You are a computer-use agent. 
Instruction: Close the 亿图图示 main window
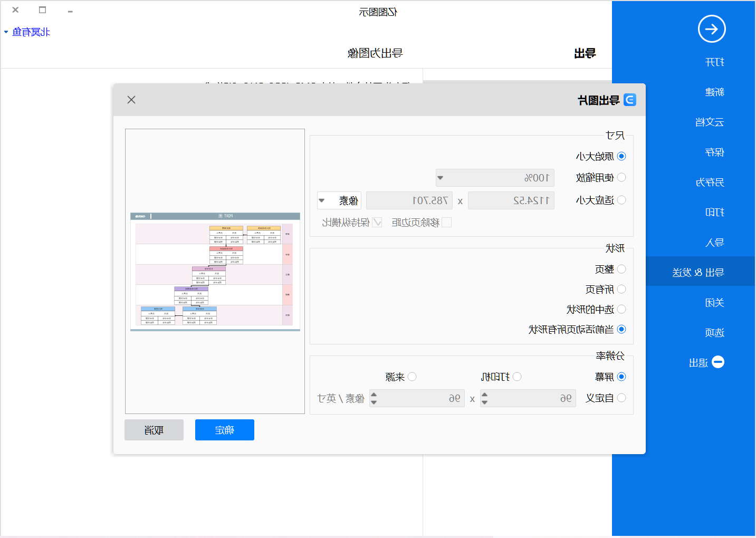(x=15, y=10)
